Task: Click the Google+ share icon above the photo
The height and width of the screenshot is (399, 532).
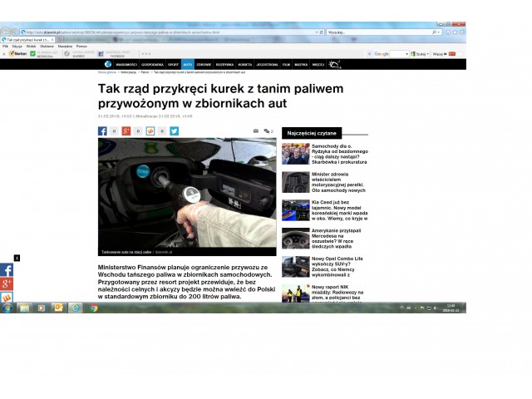Action: pos(126,131)
